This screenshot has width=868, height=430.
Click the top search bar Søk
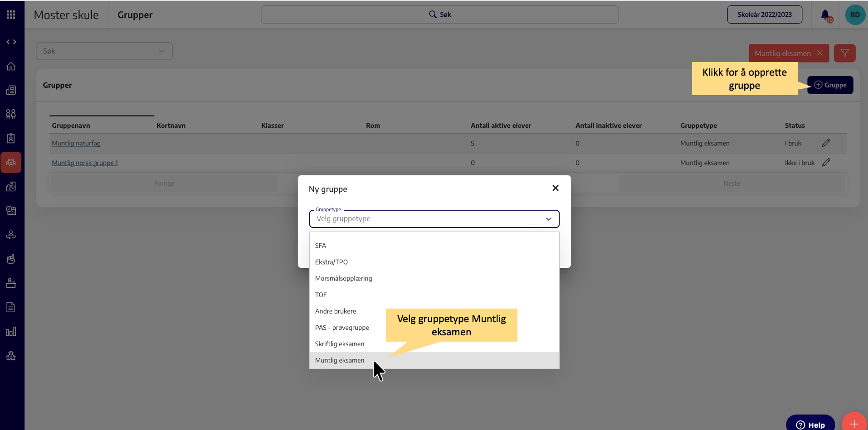click(x=439, y=14)
